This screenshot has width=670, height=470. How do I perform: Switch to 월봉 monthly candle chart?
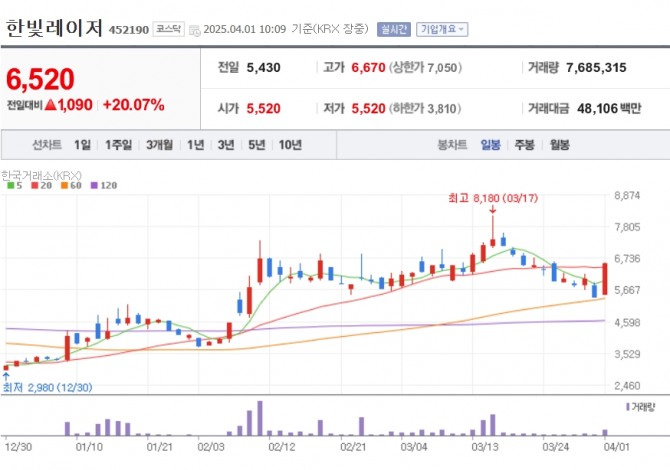pos(559,145)
